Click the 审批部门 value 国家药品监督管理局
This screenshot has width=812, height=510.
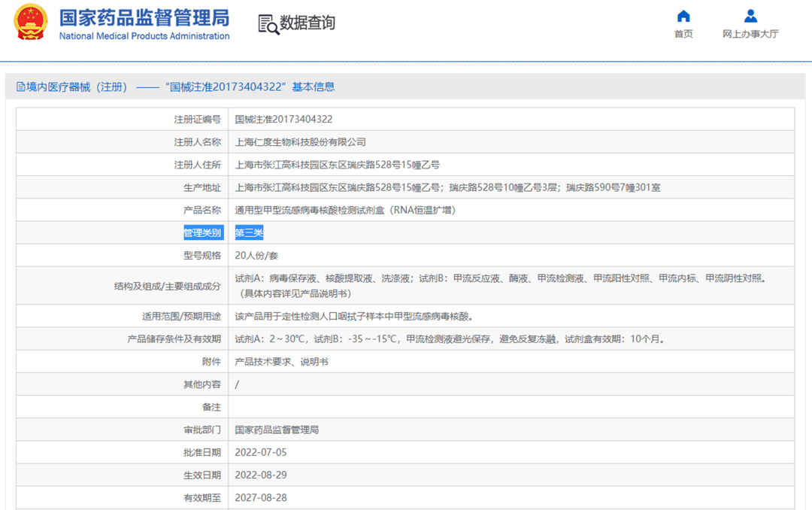[x=277, y=430]
